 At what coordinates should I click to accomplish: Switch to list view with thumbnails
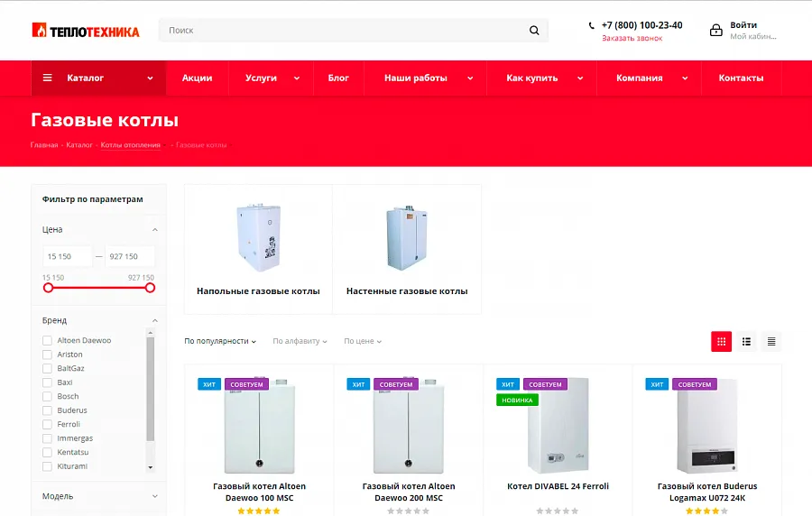(x=746, y=341)
